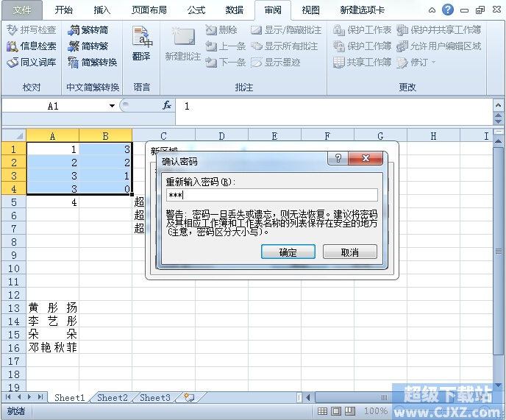This screenshot has height=420, width=506.
Task: Click the Spell Check (拼写检查) icon
Action: [x=13, y=30]
